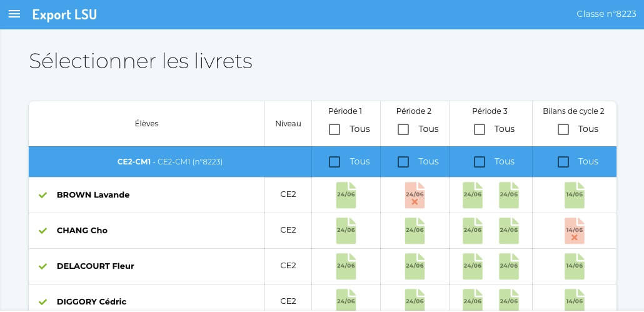This screenshot has width=644, height=312.
Task: Select DIGGORY Cédric's second Période 3 booklet
Action: (x=509, y=300)
